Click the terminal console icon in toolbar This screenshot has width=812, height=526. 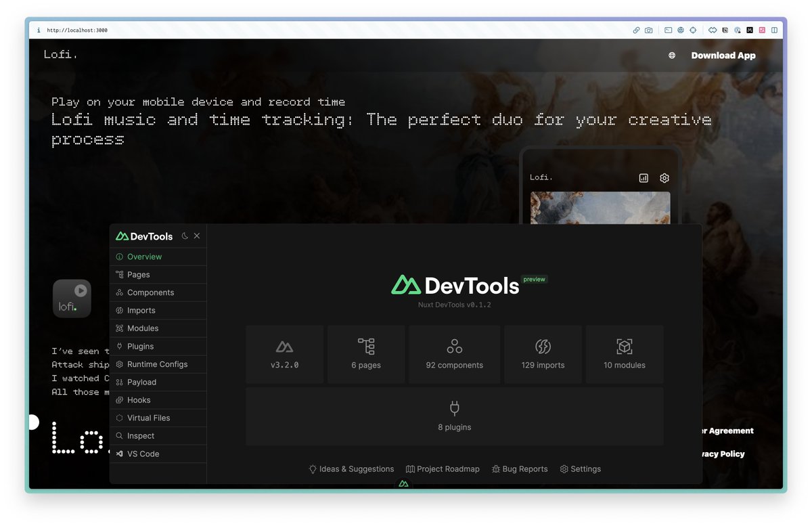point(669,30)
